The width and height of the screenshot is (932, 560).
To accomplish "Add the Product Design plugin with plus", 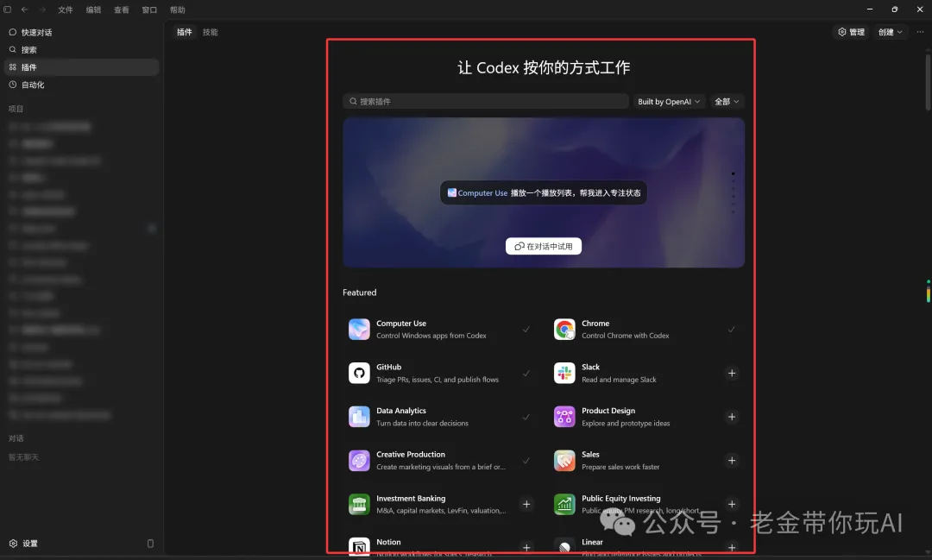I will (732, 417).
